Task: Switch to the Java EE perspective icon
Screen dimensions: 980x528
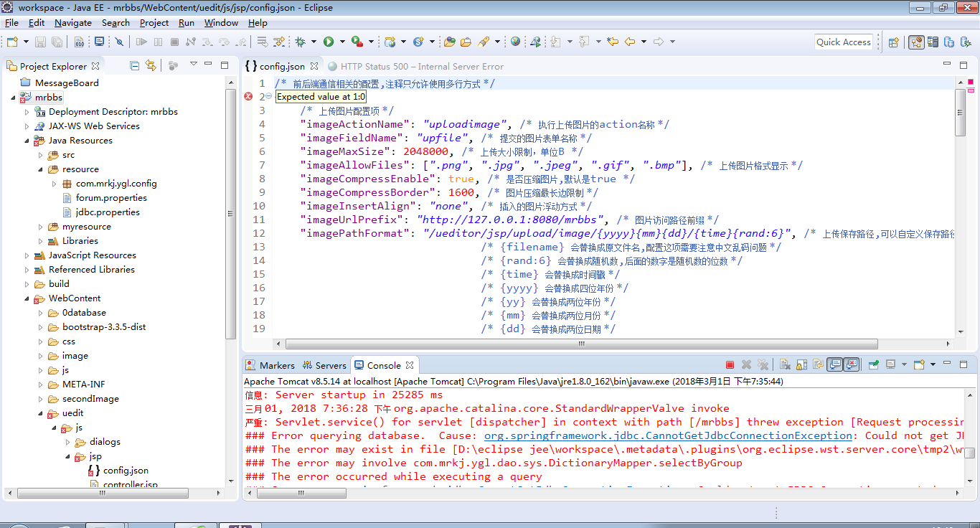Action: [916, 42]
